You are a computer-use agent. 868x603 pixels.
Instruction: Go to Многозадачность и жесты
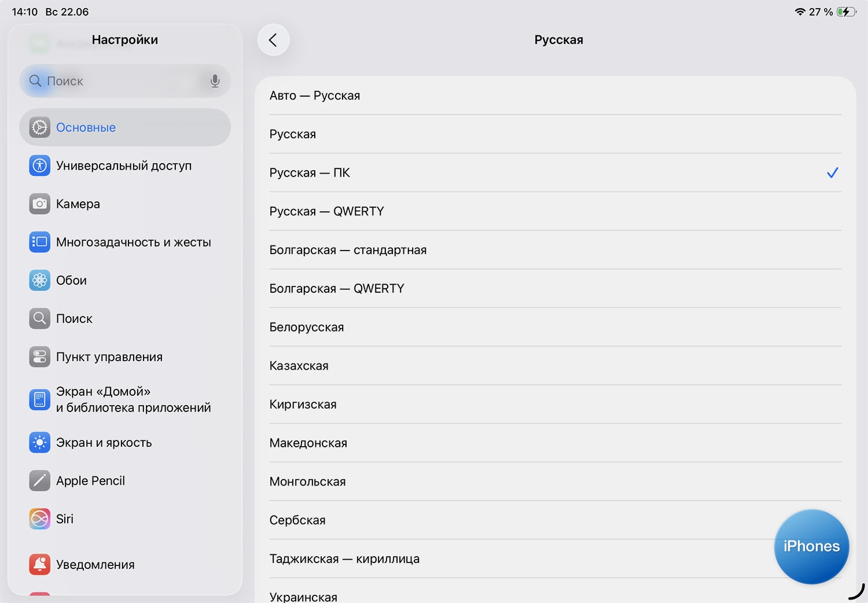click(133, 242)
